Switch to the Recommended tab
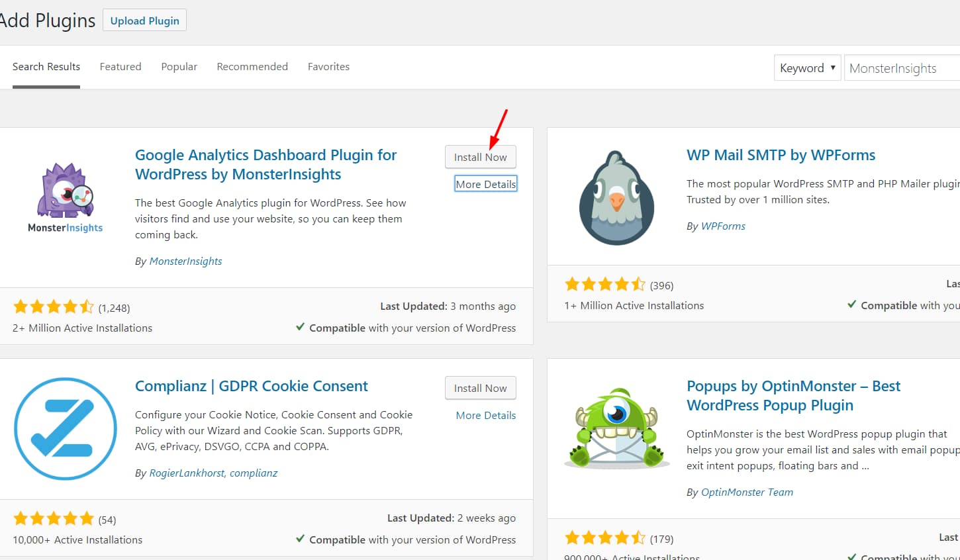This screenshot has width=960, height=560. [252, 66]
